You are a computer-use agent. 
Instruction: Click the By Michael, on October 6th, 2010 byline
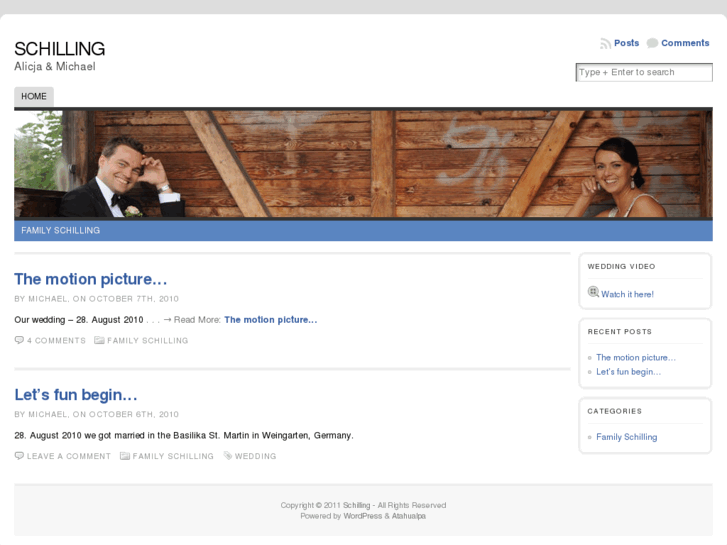point(96,414)
